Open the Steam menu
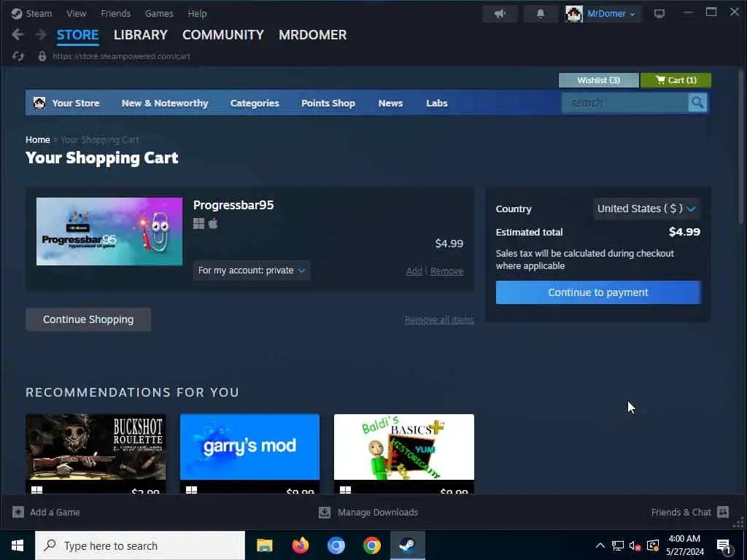This screenshot has height=560, width=747. point(39,13)
